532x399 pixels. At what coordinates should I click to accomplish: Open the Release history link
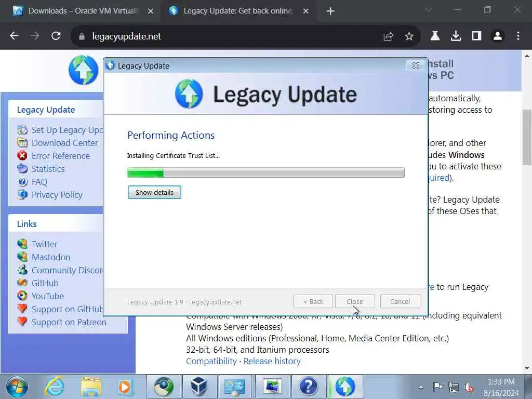point(272,361)
